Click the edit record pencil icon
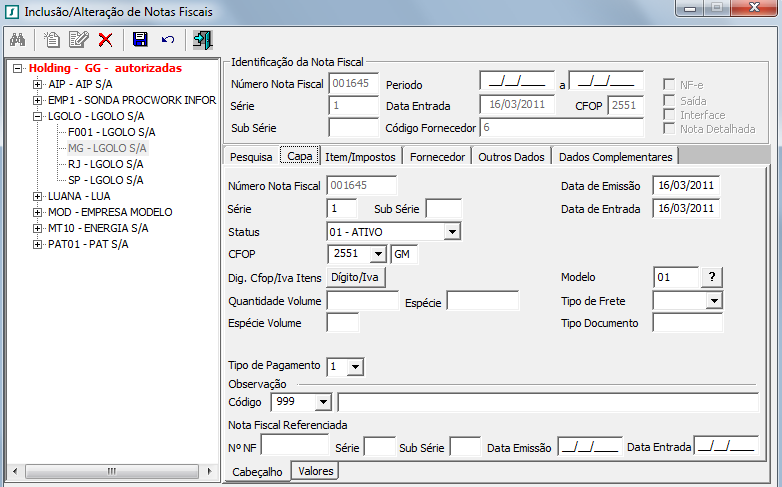This screenshot has height=487, width=782. click(78, 40)
